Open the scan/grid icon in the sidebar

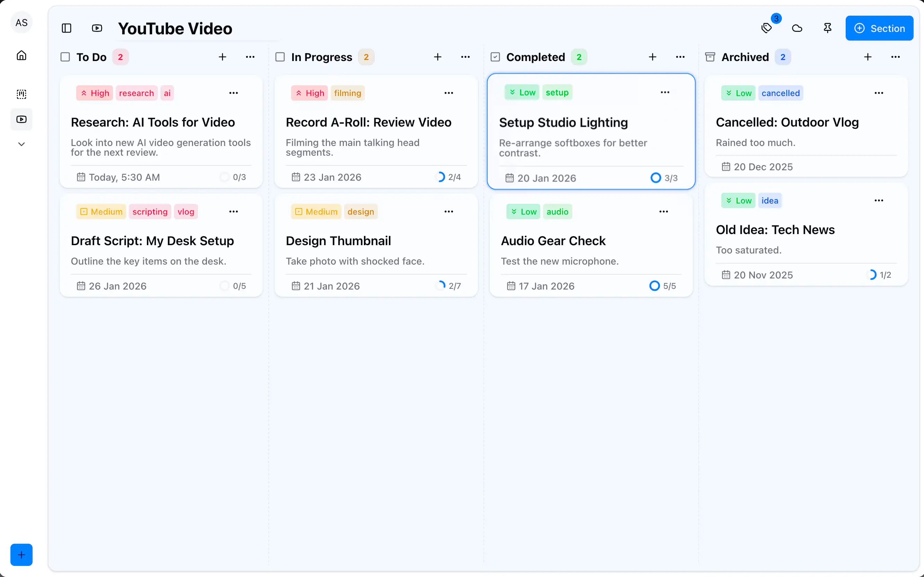coord(21,94)
